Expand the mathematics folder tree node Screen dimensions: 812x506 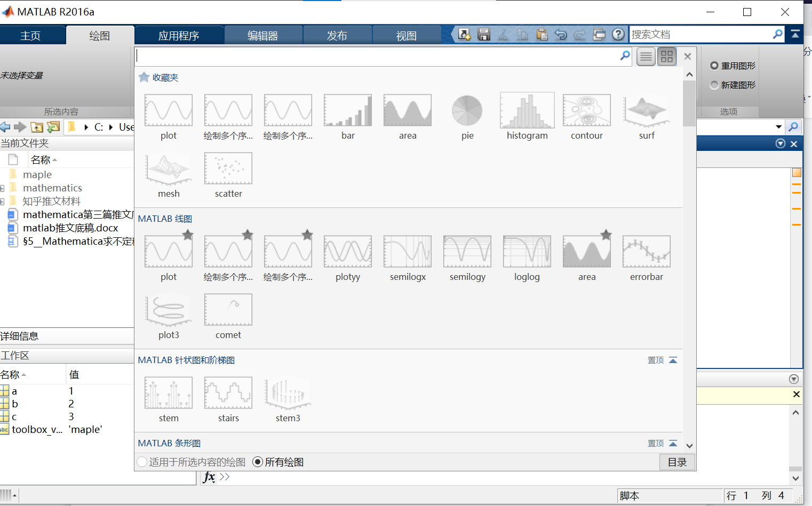2,188
